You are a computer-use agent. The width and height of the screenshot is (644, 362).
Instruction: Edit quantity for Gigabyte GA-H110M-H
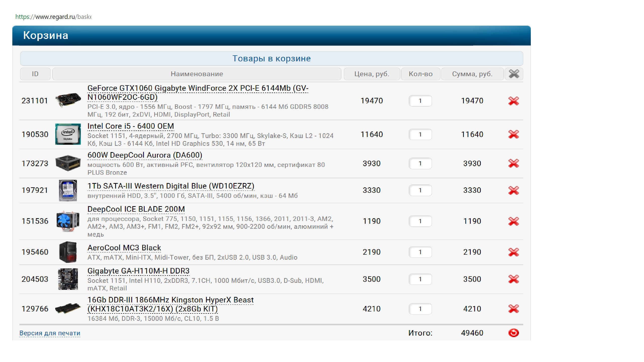[x=420, y=279]
